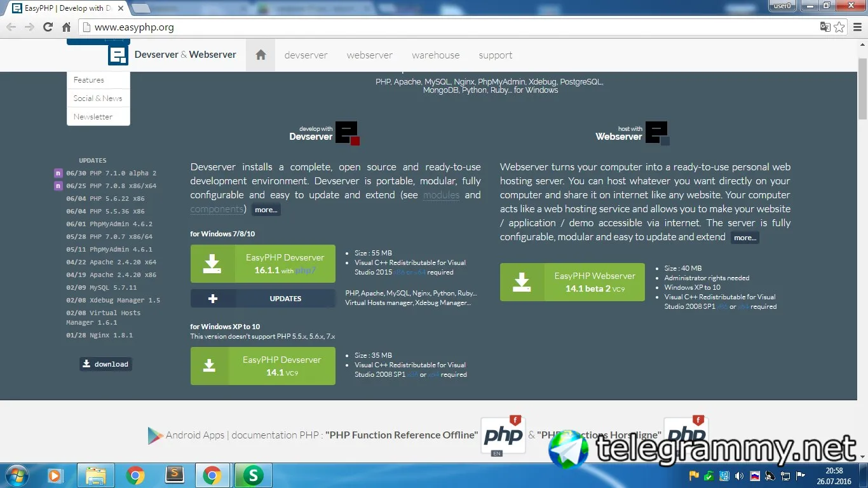The width and height of the screenshot is (868, 488).
Task: Open the webserver navigation tab
Action: pos(370,55)
